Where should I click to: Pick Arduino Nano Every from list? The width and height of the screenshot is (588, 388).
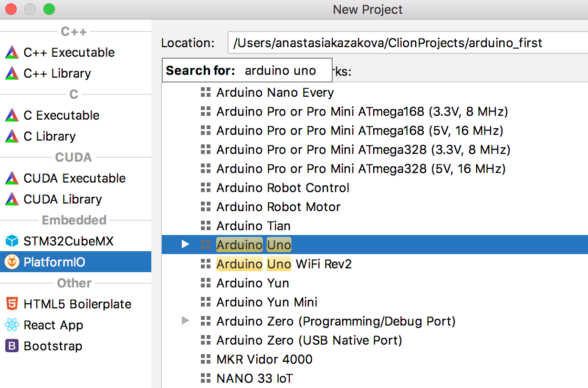click(x=275, y=92)
